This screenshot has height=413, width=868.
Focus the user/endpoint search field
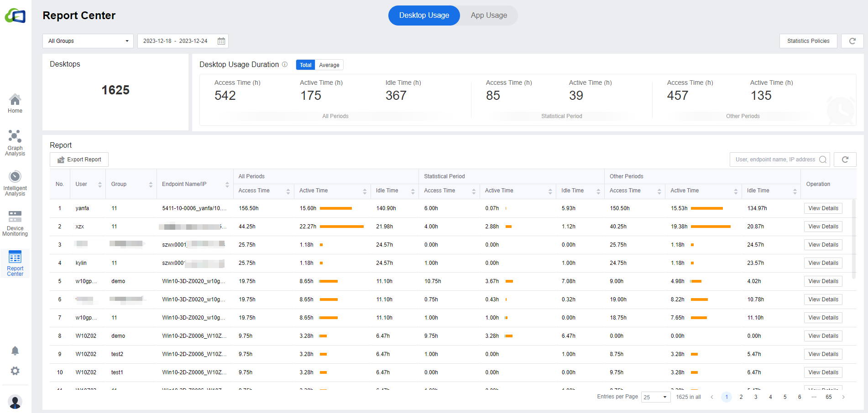[x=775, y=160]
